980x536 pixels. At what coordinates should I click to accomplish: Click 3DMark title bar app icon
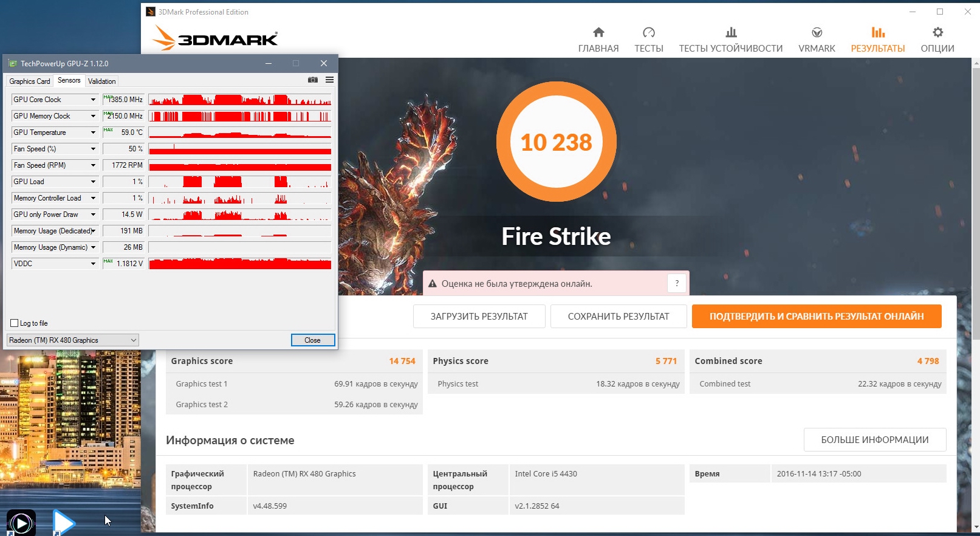[151, 12]
